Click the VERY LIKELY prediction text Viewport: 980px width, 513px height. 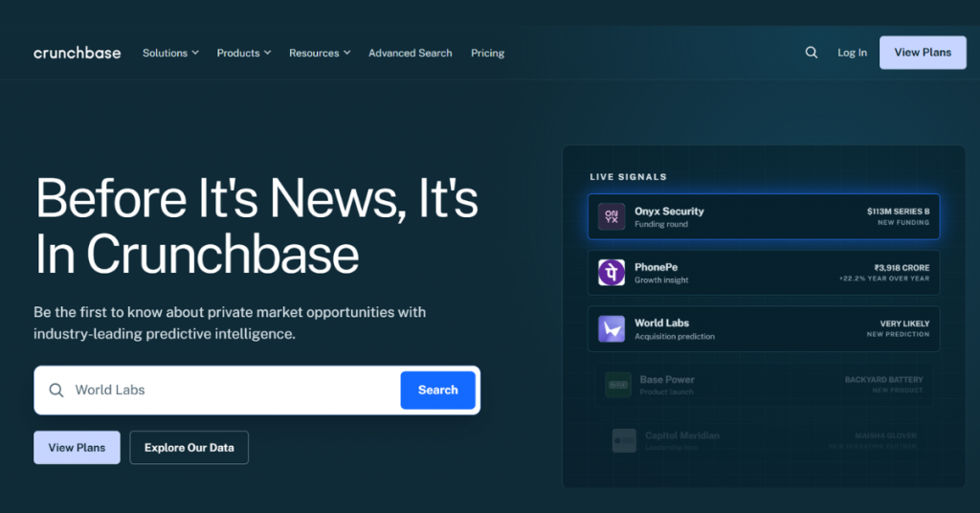click(904, 323)
